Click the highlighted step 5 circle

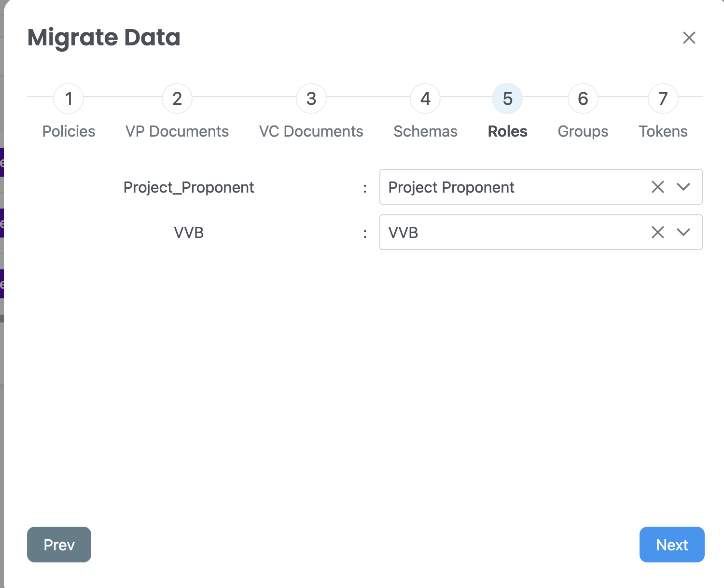click(x=507, y=98)
